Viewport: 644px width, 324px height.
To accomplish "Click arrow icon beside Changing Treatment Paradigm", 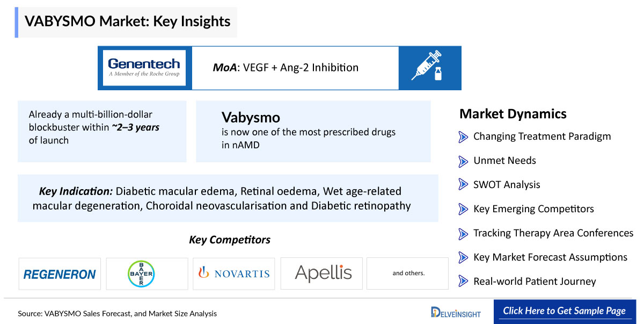I will [463, 137].
